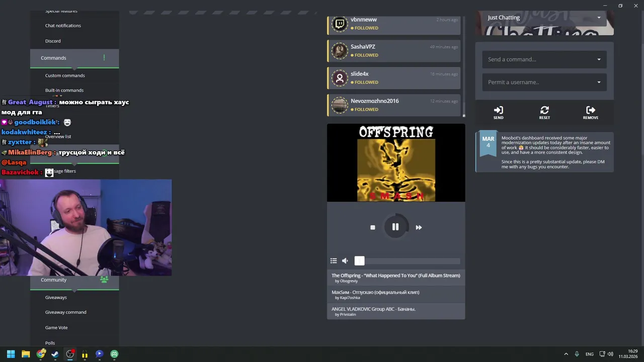The width and height of the screenshot is (644, 362).
Task: Click the webcam overlay video feed
Action: (86, 227)
